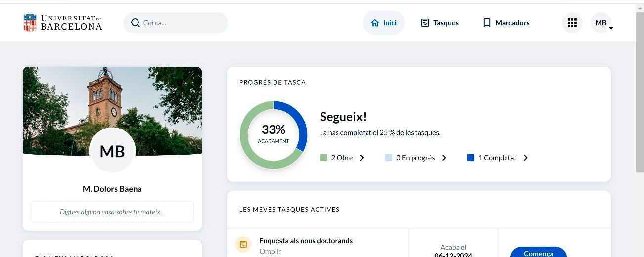
Task: Click the 'Digues alguna cosa' bio field
Action: click(x=112, y=212)
